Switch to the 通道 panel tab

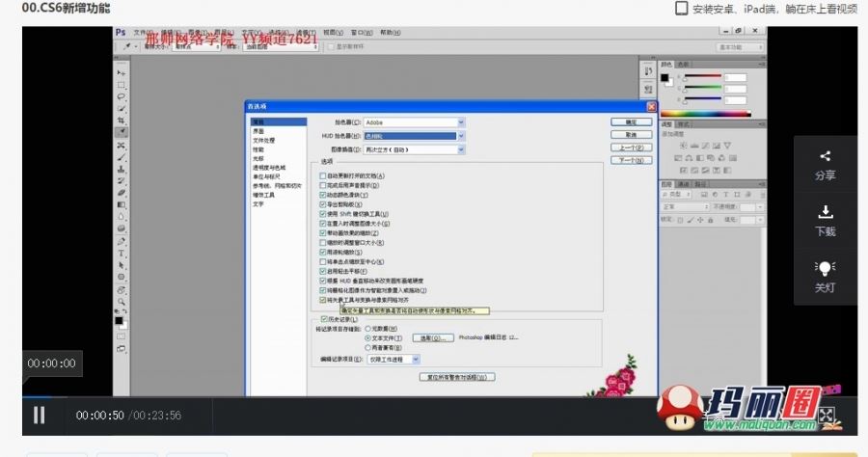point(684,184)
